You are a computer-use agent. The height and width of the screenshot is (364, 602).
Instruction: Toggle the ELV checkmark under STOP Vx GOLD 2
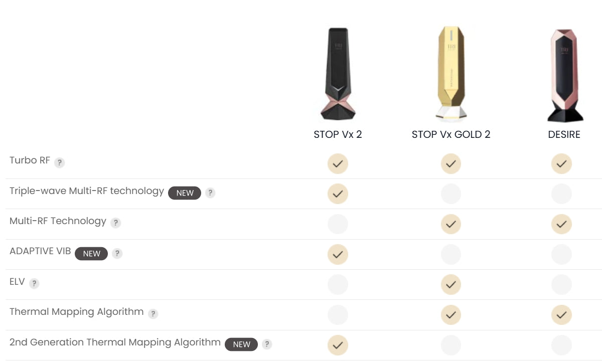[450, 284]
